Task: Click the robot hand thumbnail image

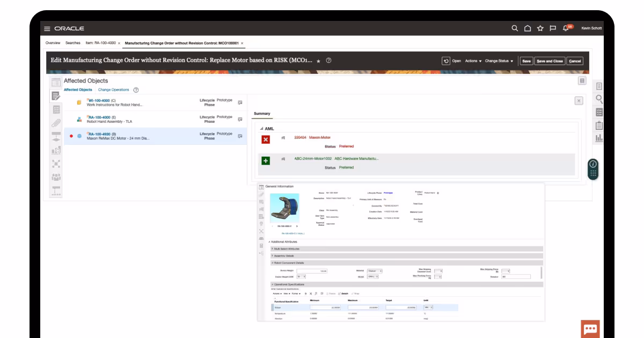Action: pos(284,207)
